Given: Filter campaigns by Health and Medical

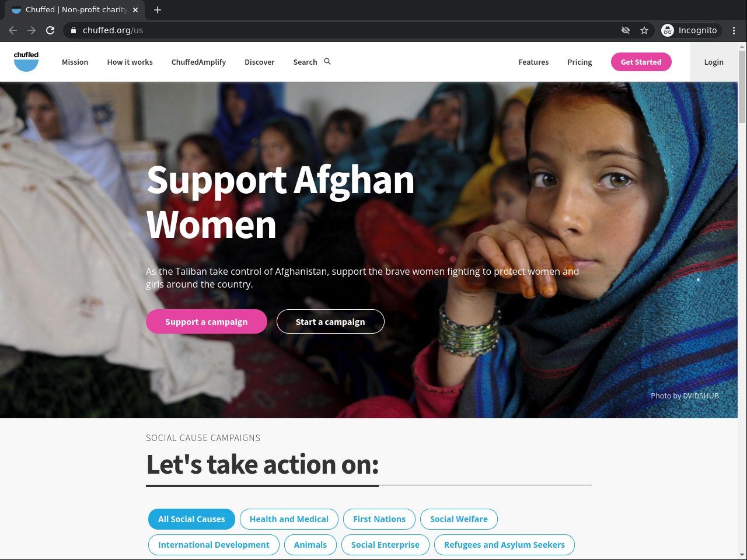Looking at the screenshot, I should click(289, 519).
